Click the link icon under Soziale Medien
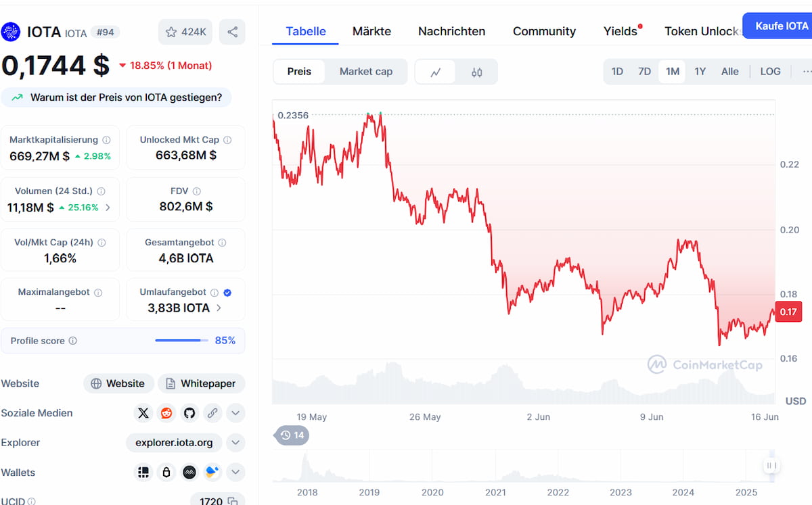 (212, 413)
